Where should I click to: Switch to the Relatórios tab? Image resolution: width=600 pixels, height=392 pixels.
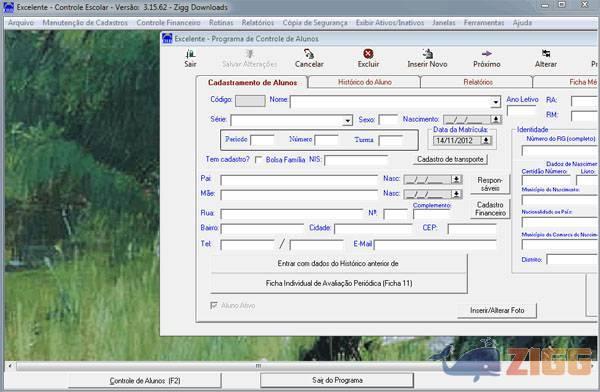[478, 82]
